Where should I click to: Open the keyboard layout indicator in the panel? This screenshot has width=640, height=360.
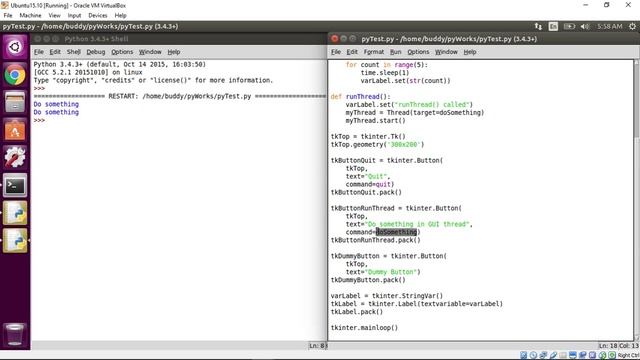(x=553, y=27)
